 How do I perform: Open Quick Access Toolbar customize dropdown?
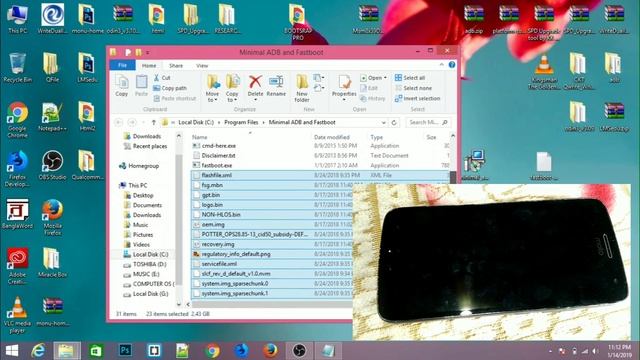tap(147, 53)
